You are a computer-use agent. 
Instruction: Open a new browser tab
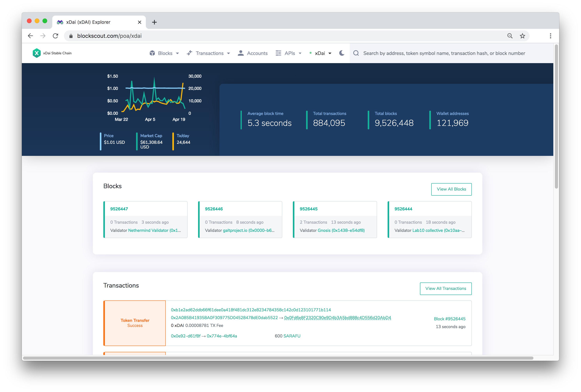click(154, 22)
